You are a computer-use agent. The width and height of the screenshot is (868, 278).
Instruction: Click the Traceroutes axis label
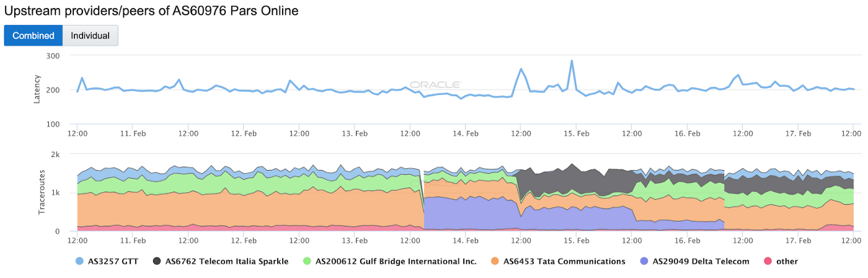(x=41, y=193)
